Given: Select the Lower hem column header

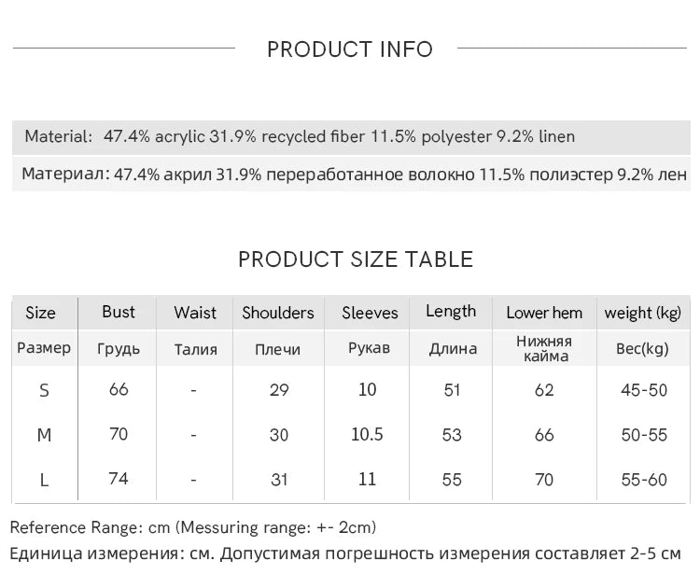Looking at the screenshot, I should click(x=544, y=314).
